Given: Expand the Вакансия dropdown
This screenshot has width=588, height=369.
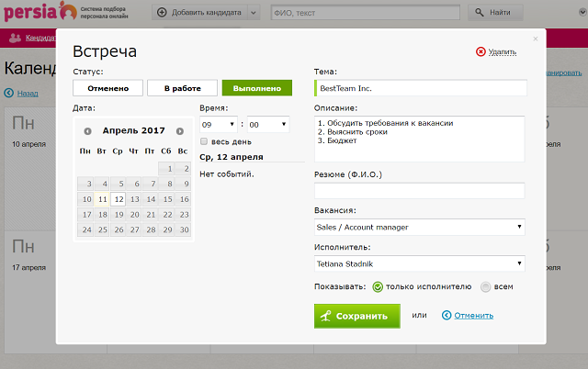Looking at the screenshot, I should (x=419, y=227).
